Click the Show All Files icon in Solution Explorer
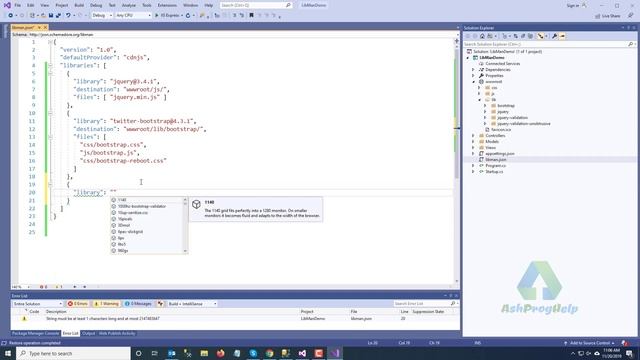This screenshot has height=360, width=640. coord(530,36)
